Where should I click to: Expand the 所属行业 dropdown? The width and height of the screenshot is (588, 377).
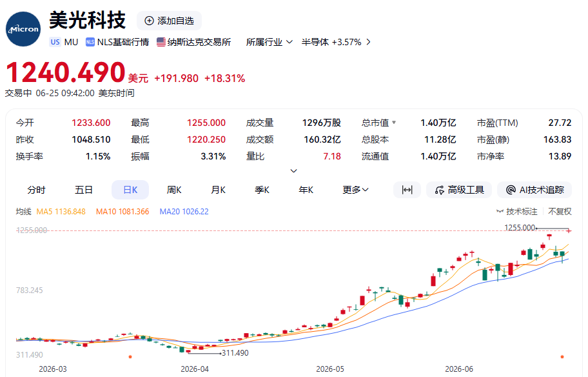pos(269,42)
